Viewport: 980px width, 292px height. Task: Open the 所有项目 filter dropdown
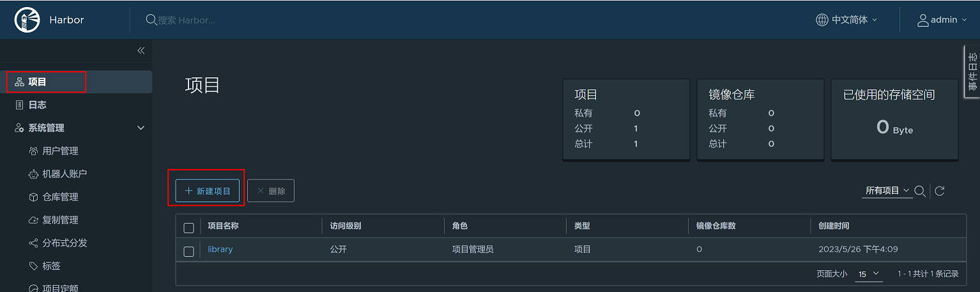pos(887,190)
